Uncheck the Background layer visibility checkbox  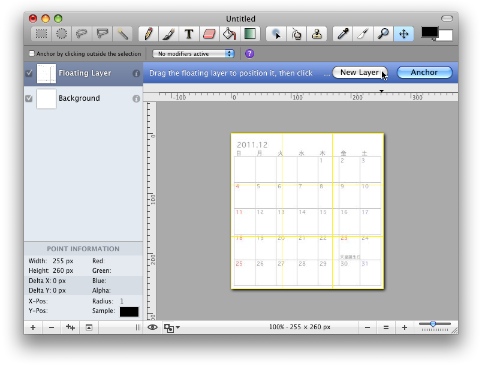[x=29, y=98]
